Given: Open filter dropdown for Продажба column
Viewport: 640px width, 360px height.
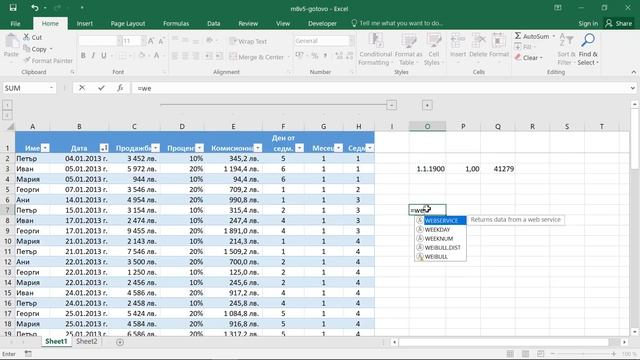Looking at the screenshot, I should pos(156,148).
